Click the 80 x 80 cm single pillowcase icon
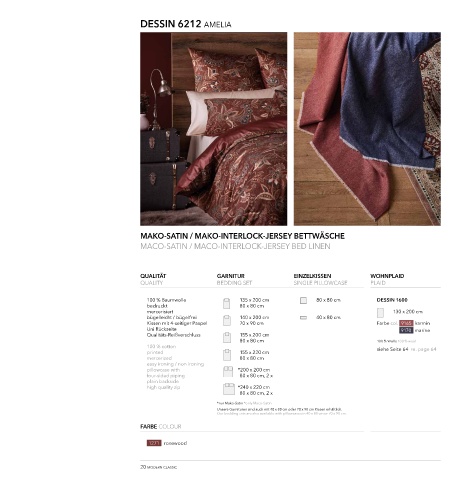460x480 pixels. click(303, 300)
